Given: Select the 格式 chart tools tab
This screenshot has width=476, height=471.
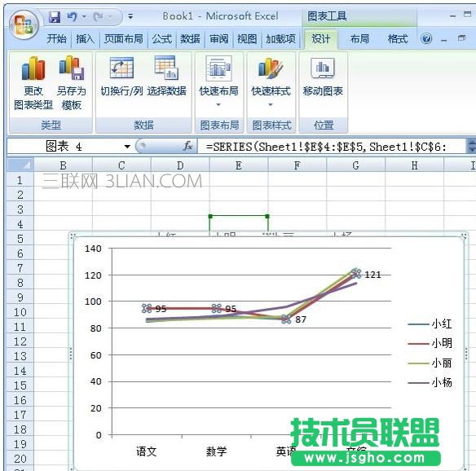Looking at the screenshot, I should coord(398,39).
